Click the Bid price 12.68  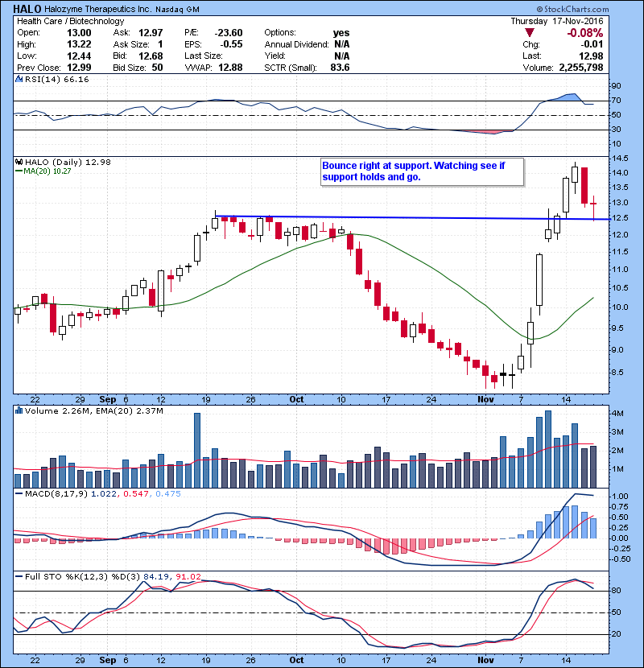tap(151, 56)
